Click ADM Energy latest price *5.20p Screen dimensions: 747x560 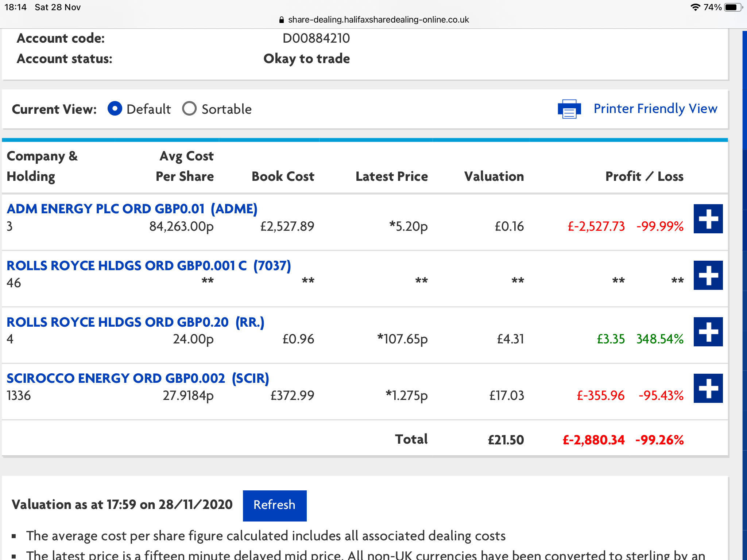click(408, 226)
